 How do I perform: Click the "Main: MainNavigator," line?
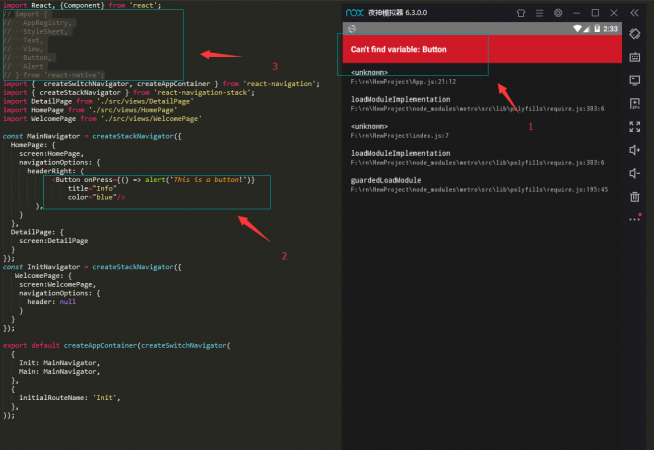60,372
